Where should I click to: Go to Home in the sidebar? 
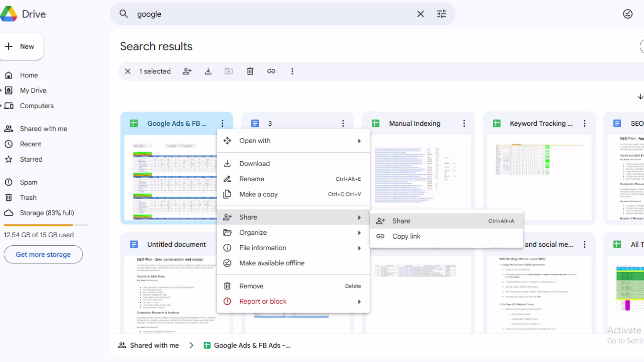29,75
